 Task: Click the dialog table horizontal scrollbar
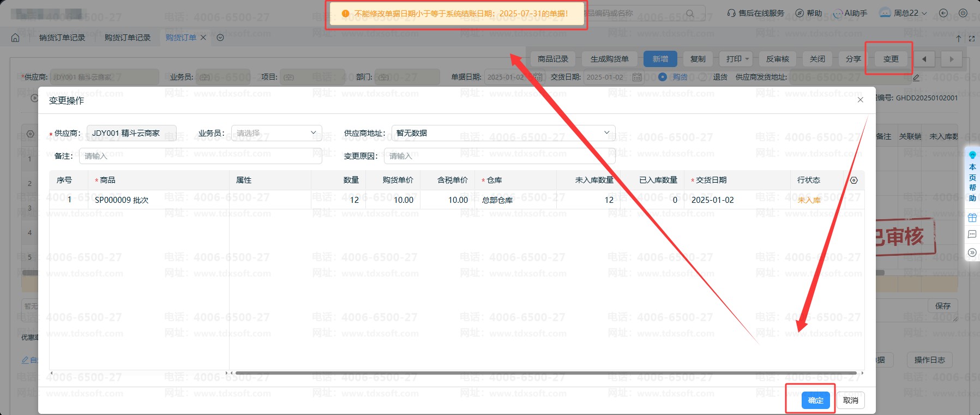click(545, 374)
